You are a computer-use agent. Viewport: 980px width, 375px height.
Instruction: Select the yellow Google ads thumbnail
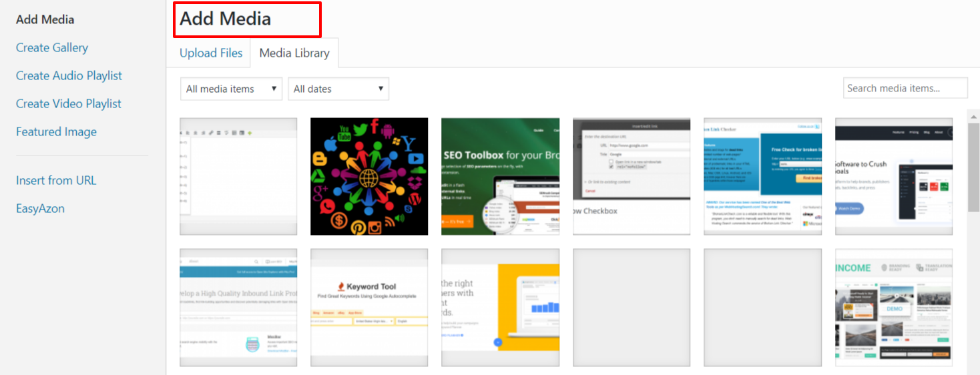tap(500, 307)
